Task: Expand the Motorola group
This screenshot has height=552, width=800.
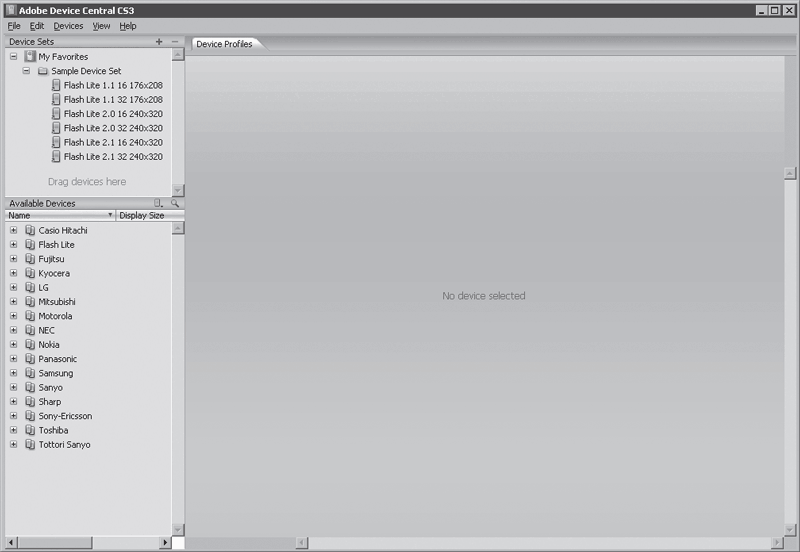Action: click(14, 316)
